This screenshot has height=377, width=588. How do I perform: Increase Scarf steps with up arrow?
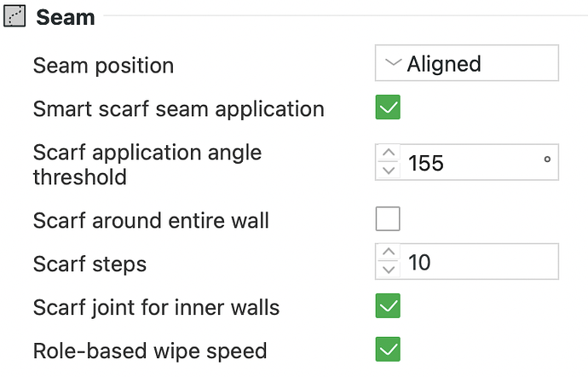pos(389,252)
